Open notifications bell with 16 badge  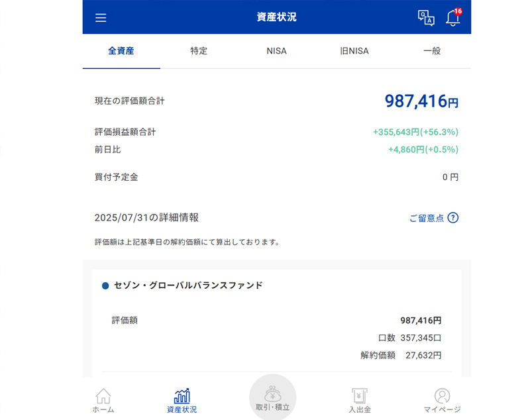point(453,17)
